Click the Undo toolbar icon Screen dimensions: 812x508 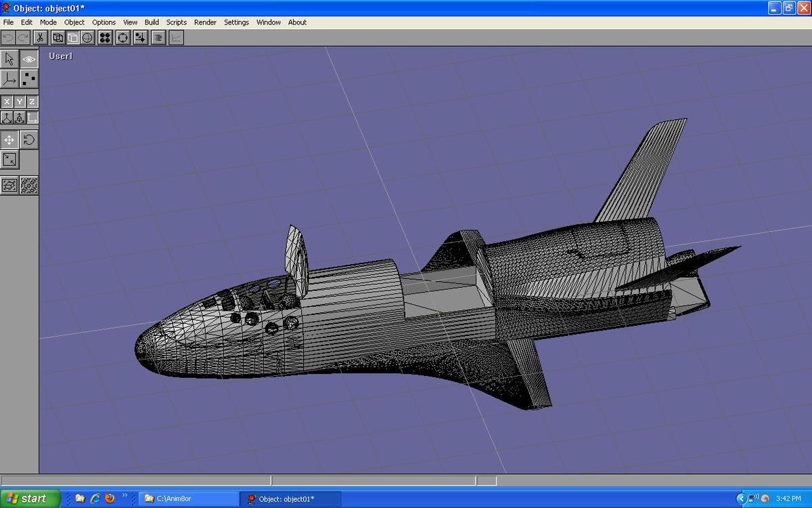(8, 38)
